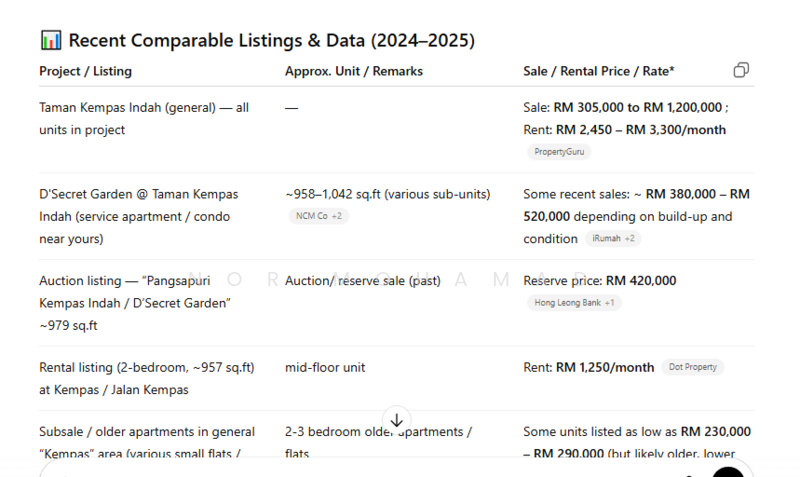Click the Approx. Unit / Remarks column header
The height and width of the screenshot is (477, 800).
(353, 71)
